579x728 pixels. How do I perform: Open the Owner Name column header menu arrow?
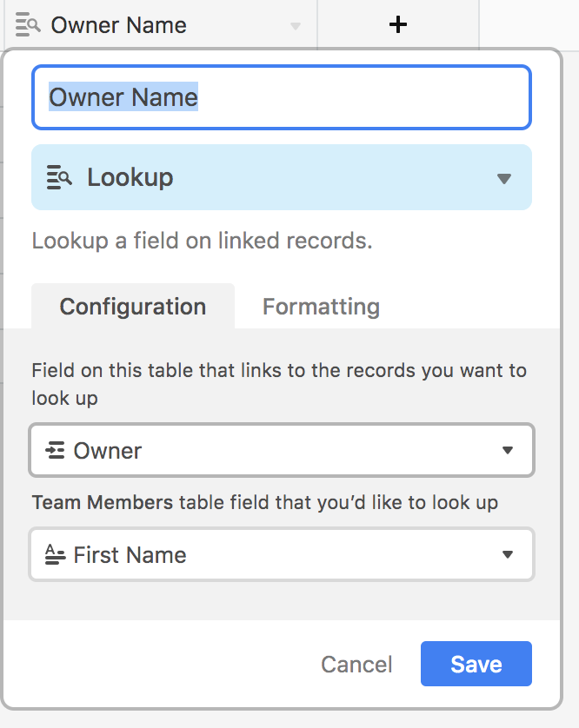pyautogui.click(x=296, y=26)
